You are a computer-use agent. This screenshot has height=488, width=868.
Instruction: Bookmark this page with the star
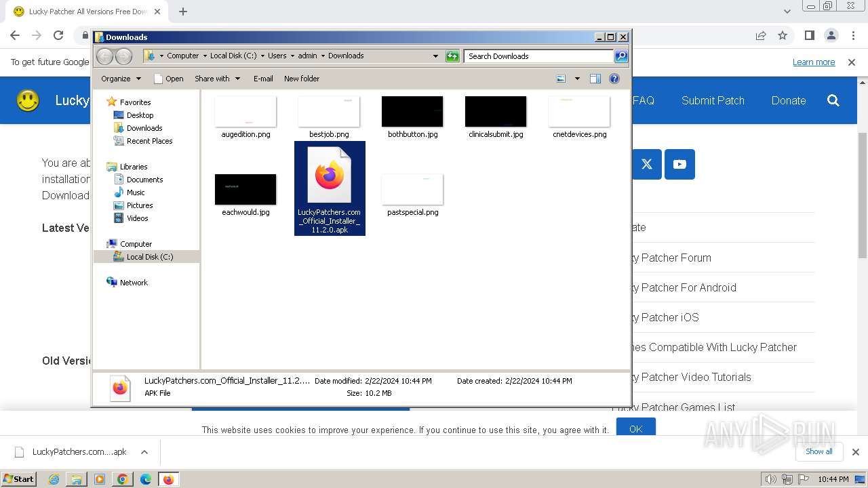pyautogui.click(x=783, y=35)
